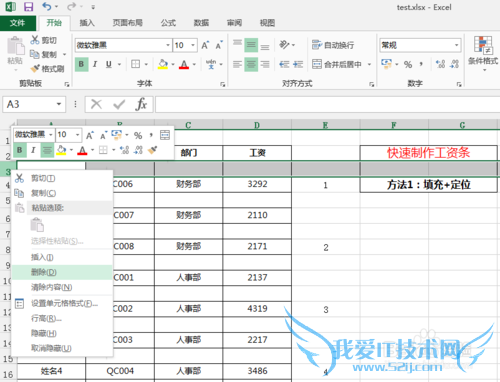Click the formula bar input field

[327, 105]
